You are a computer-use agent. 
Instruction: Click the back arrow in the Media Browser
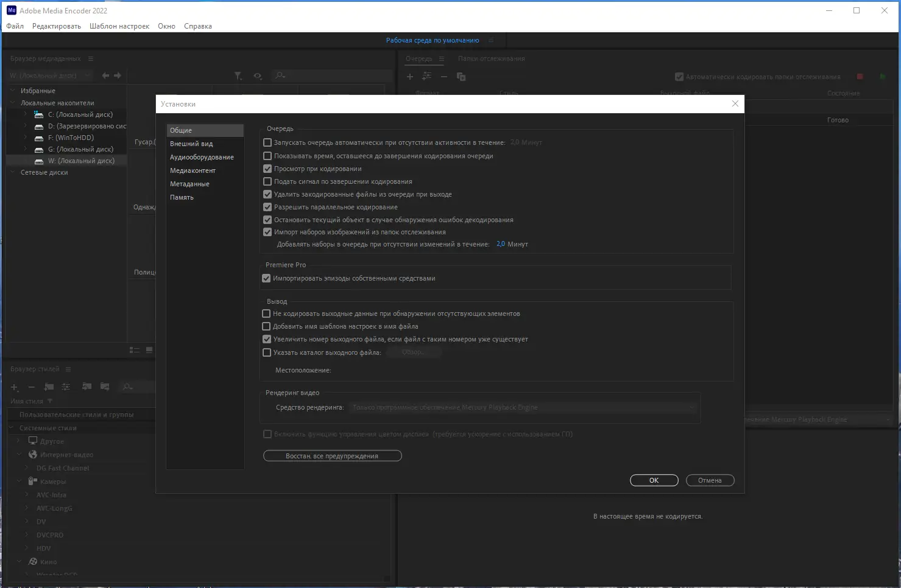[106, 75]
